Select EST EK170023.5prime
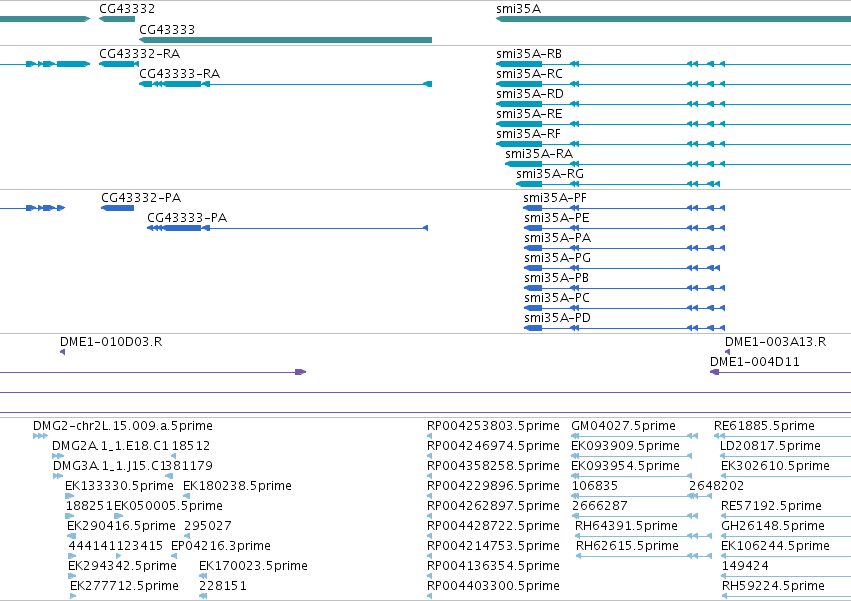The height and width of the screenshot is (601, 851). (x=253, y=566)
